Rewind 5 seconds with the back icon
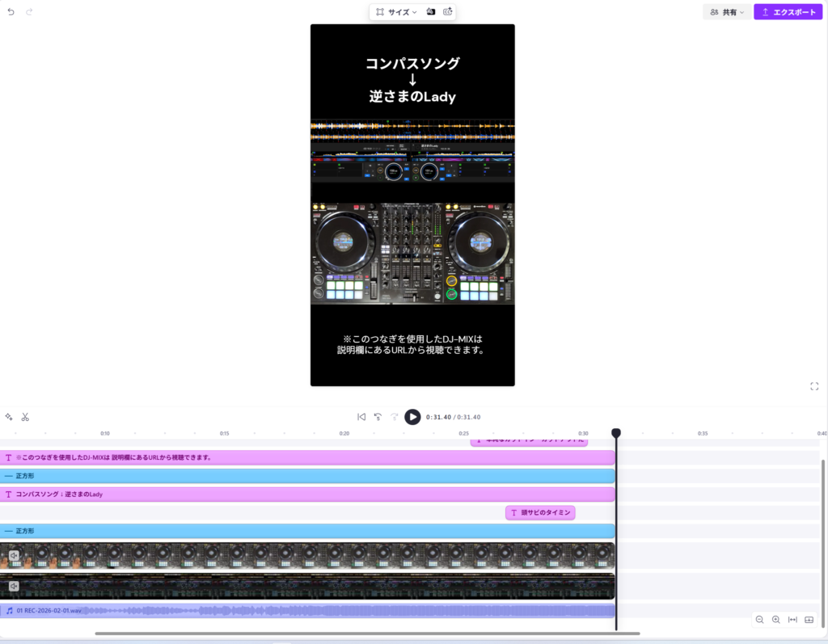828x644 pixels. [x=378, y=417]
